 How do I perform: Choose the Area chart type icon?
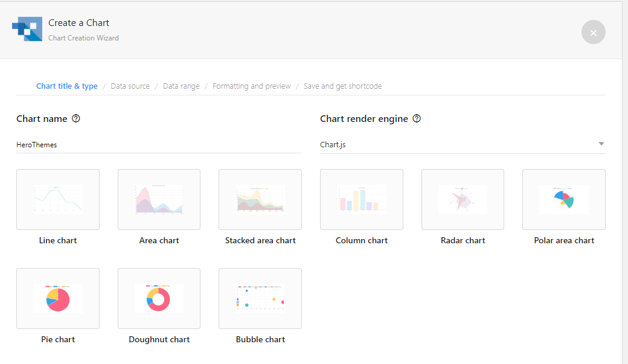[159, 199]
